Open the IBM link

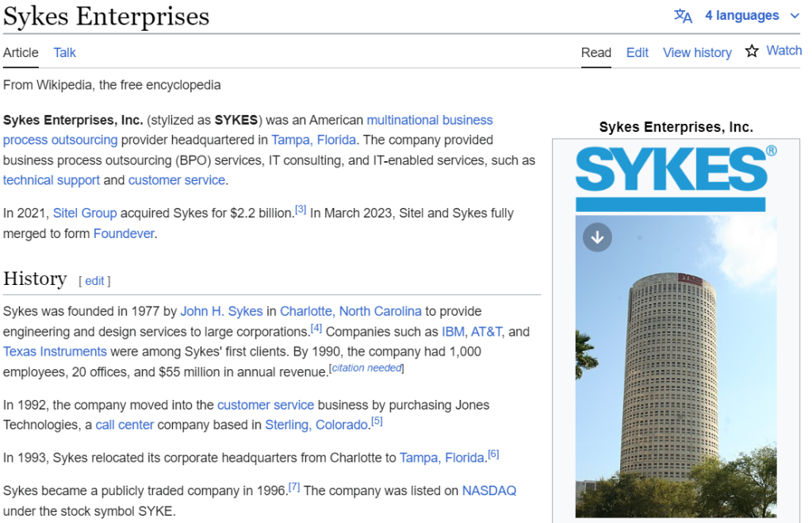pyautogui.click(x=453, y=332)
